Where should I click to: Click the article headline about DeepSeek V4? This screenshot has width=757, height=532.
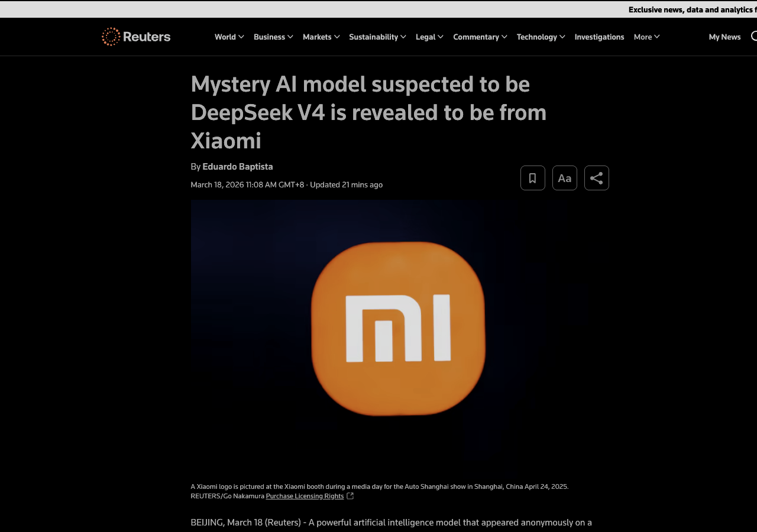click(368, 112)
